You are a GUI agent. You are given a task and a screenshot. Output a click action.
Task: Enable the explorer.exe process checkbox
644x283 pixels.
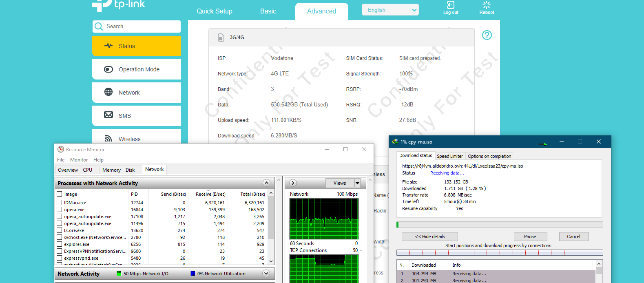click(60, 244)
